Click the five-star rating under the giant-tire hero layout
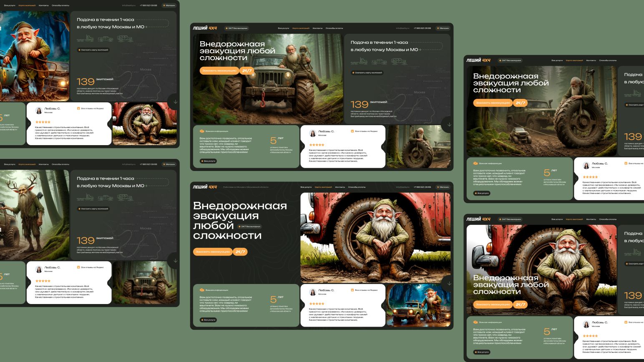This screenshot has width=644, height=362. [x=590, y=177]
